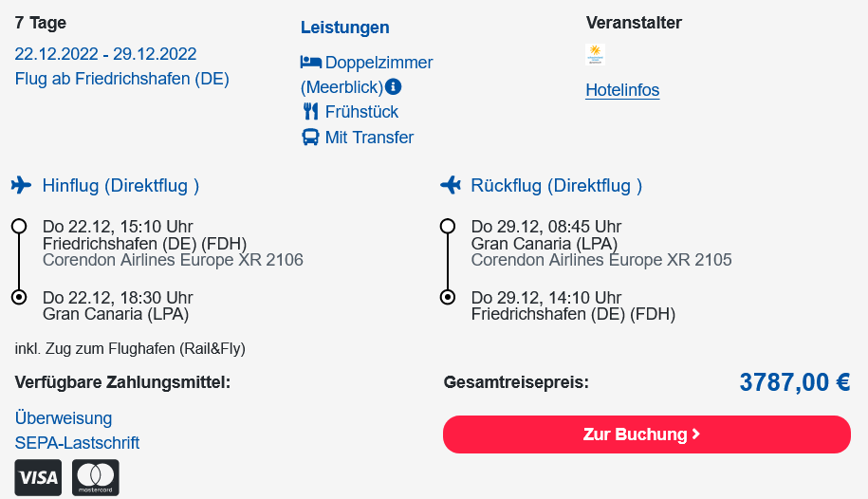Screen dimensions: 868x499
Task: Click the bus icon beside Mit Transfer
Action: 310,137
